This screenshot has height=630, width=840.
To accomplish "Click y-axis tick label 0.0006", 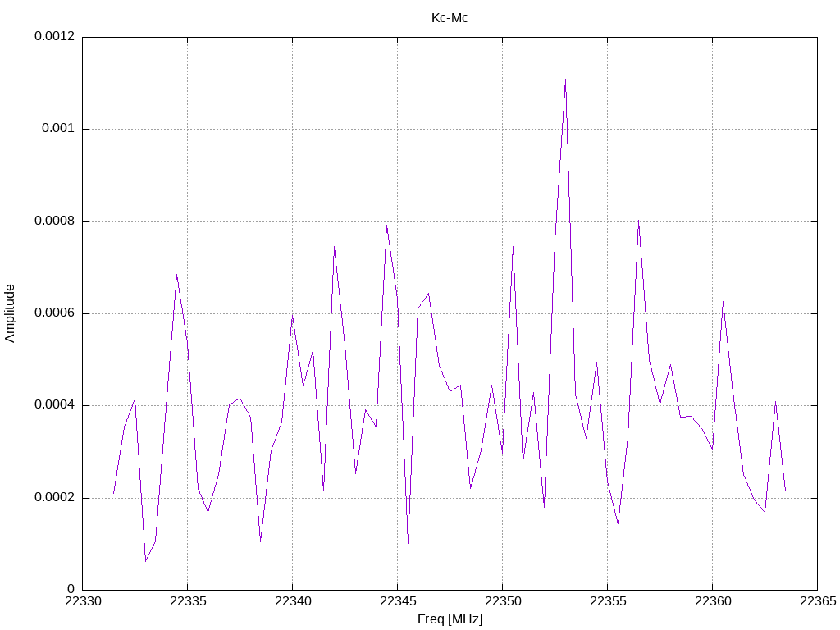I will point(55,313).
